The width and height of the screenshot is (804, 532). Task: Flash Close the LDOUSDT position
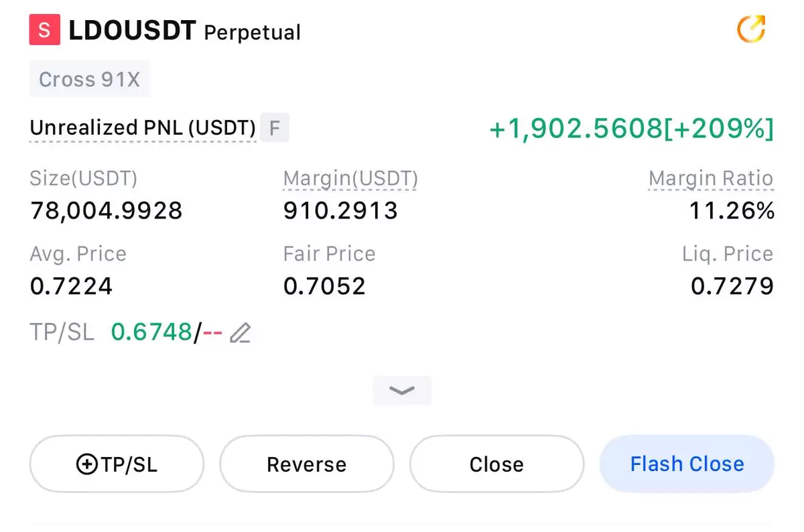pyautogui.click(x=687, y=464)
